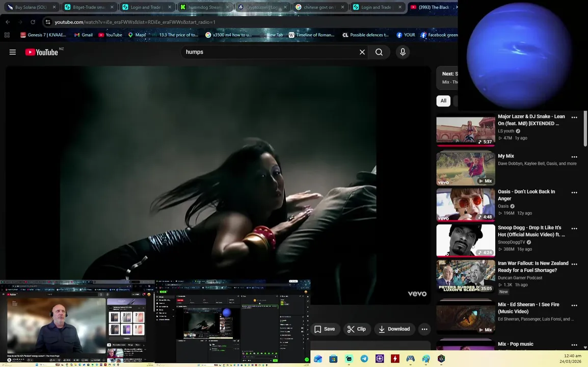The height and width of the screenshot is (367, 588).
Task: Switch to chinese govt on Google tab
Action: click(x=320, y=7)
